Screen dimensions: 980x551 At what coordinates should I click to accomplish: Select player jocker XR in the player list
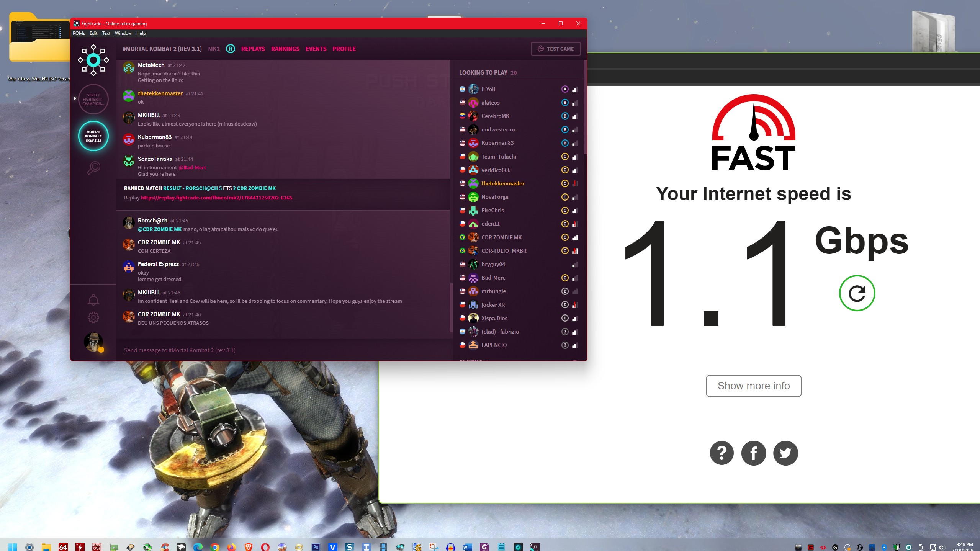coord(519,305)
